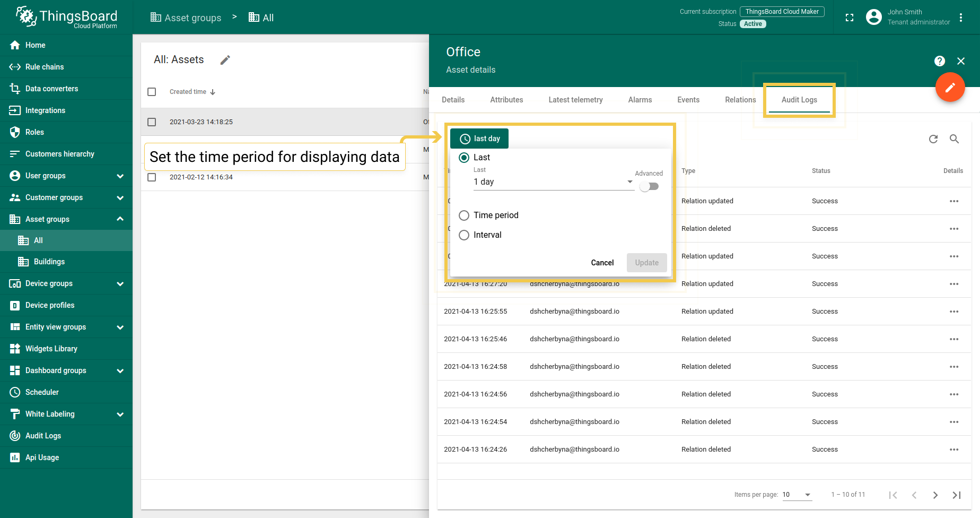The height and width of the screenshot is (518, 980).
Task: Open Buildings asset group in sidebar
Action: pos(66,262)
